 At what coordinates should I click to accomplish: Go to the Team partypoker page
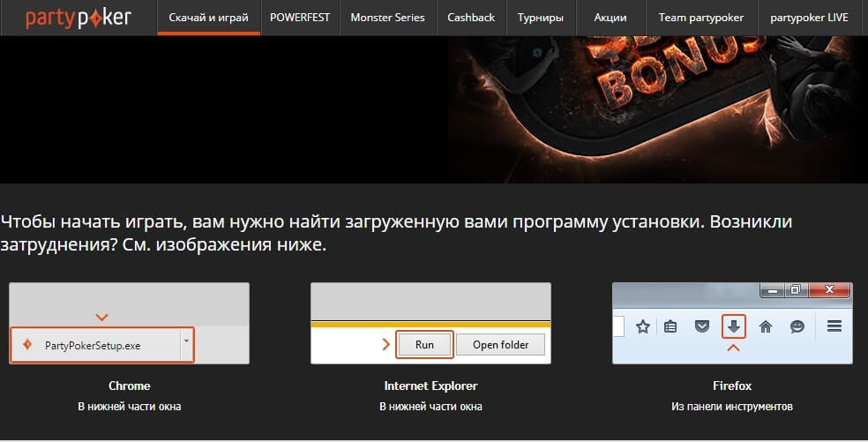coord(700,18)
